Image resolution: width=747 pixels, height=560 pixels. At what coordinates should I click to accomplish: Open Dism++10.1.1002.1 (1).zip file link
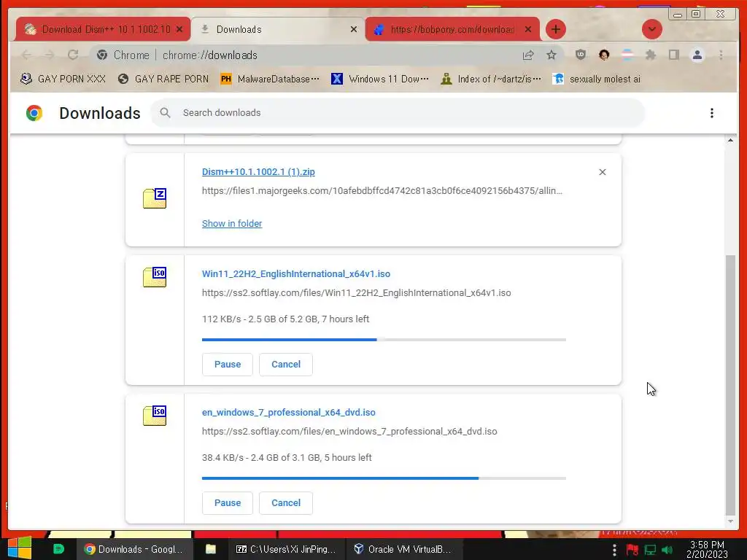[x=258, y=172]
